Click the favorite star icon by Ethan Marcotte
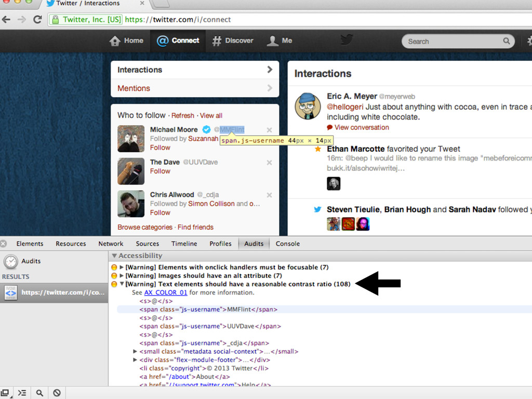The image size is (532, 399). pos(318,149)
